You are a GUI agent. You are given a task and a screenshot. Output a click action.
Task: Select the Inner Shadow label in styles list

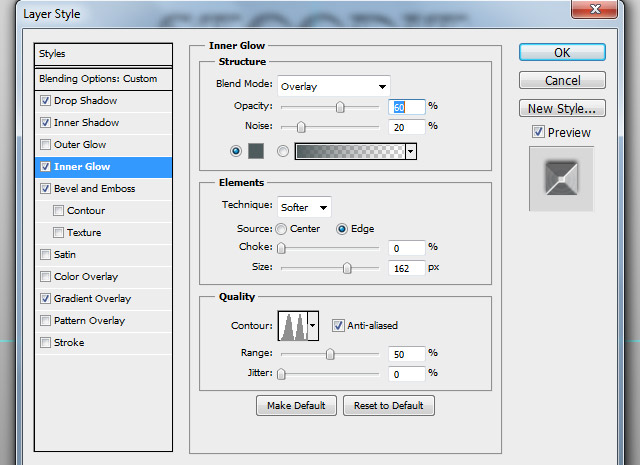(x=87, y=122)
